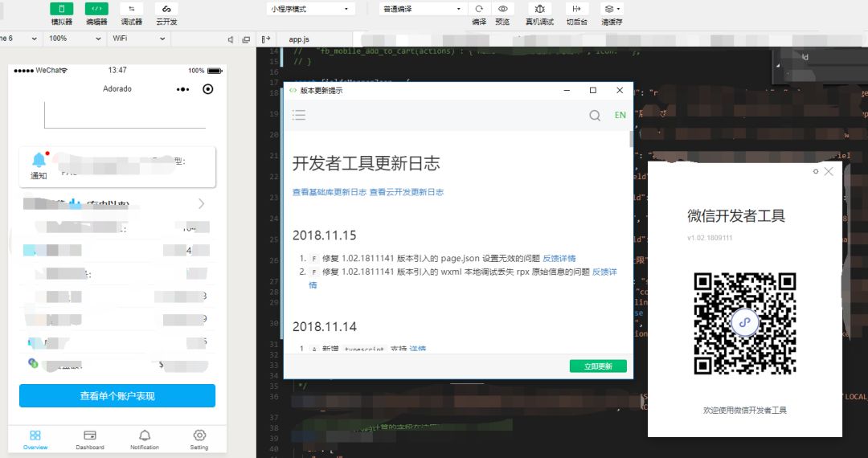868x458 pixels.
Task: Switch to the Notification tab
Action: click(x=145, y=440)
